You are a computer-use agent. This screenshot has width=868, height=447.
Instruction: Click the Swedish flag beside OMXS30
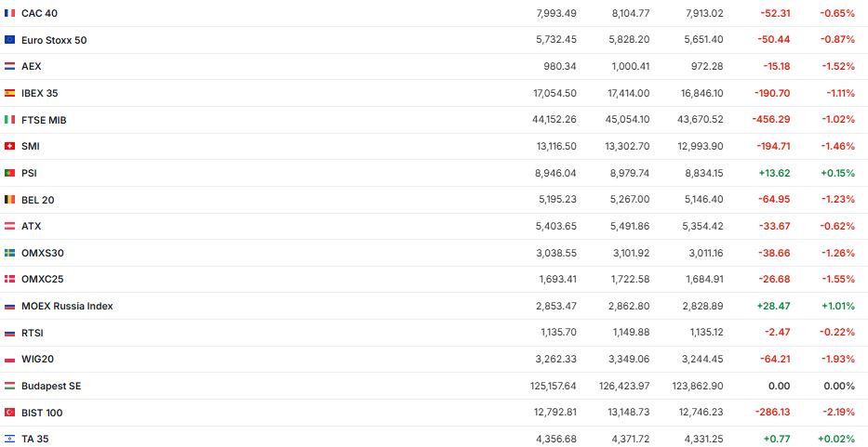click(9, 253)
